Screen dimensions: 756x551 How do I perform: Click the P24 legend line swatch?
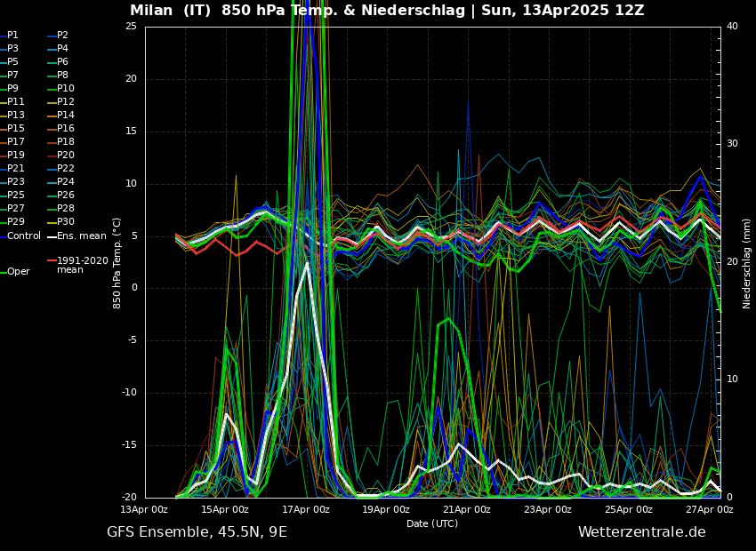51,182
